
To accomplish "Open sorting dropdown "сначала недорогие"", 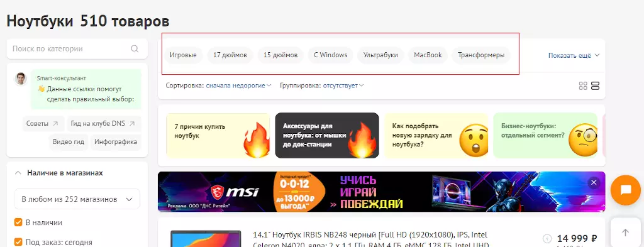I will click(x=238, y=85).
